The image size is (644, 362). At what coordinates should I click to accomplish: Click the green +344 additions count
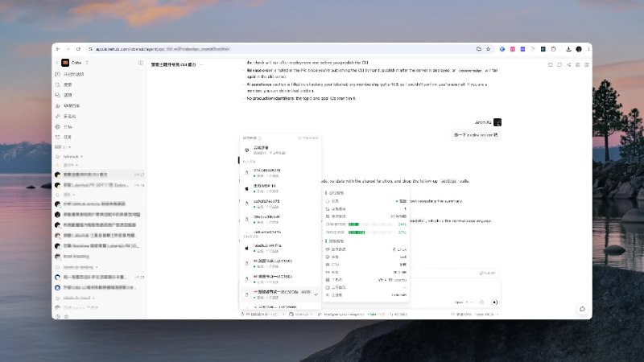point(372,315)
